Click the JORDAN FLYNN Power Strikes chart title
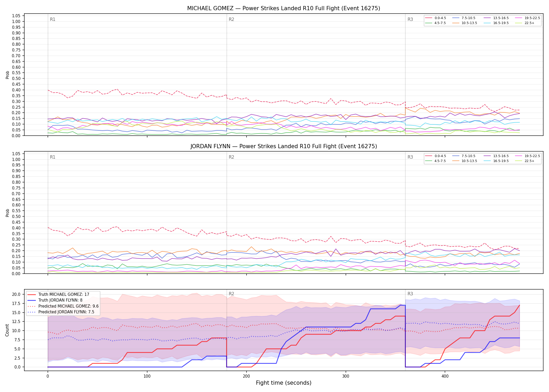 [x=284, y=146]
